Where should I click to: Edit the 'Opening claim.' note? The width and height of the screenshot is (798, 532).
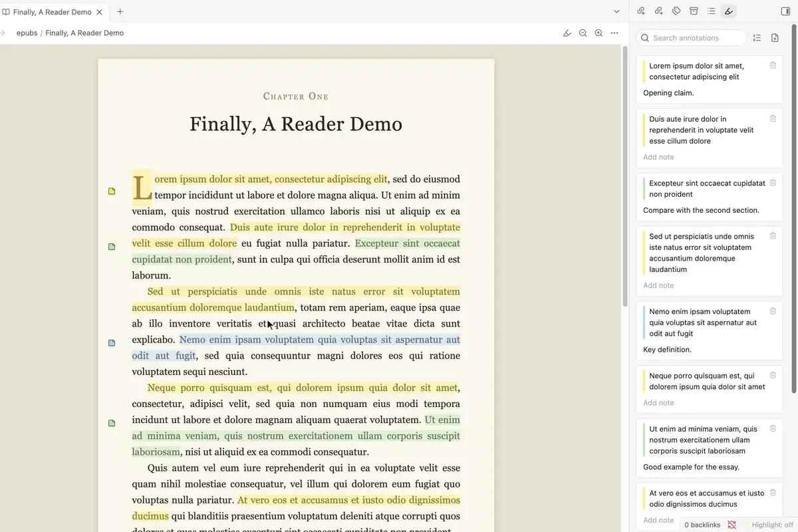click(668, 93)
